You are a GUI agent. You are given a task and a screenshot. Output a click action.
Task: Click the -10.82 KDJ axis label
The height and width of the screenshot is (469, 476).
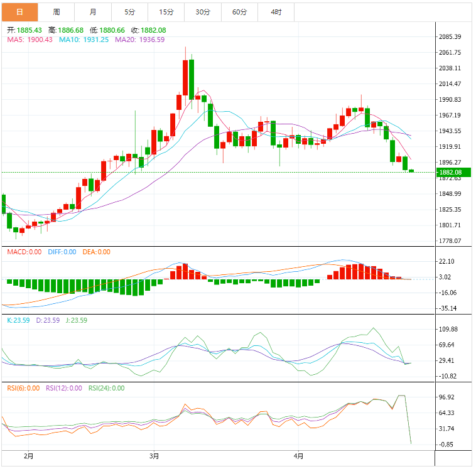[x=448, y=377]
